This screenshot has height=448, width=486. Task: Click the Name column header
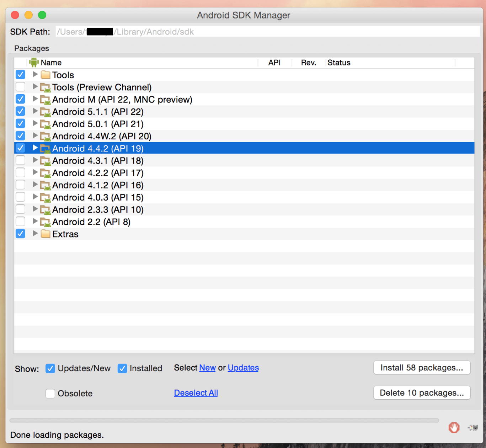tap(143, 63)
